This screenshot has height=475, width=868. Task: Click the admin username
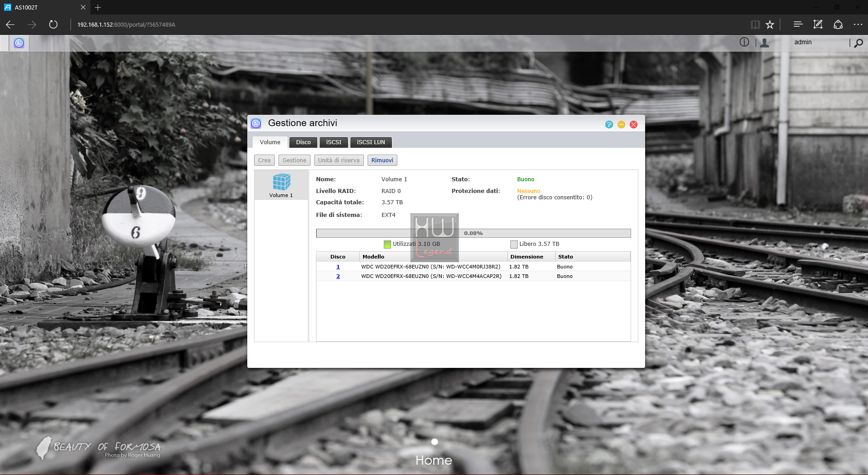click(x=803, y=42)
